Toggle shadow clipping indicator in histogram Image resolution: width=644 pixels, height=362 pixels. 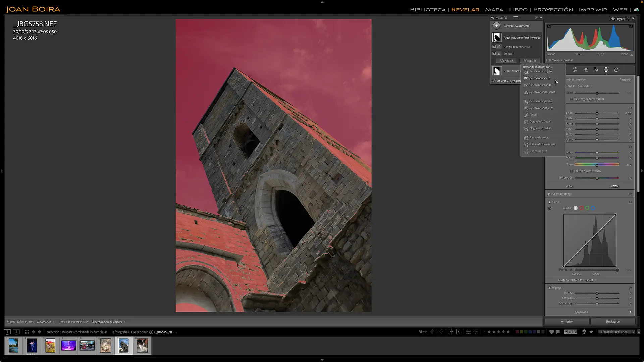tap(549, 26)
